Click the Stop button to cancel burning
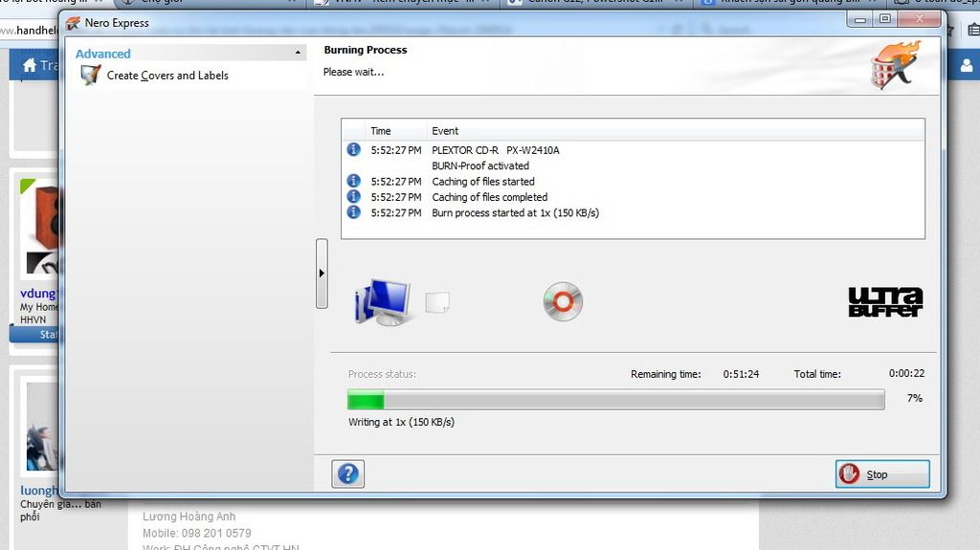This screenshot has height=550, width=980. [881, 473]
